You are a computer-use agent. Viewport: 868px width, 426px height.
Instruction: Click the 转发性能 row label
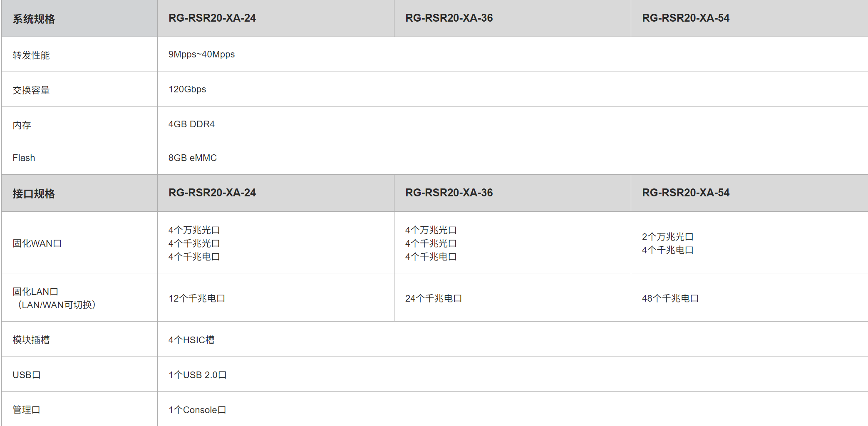point(31,55)
